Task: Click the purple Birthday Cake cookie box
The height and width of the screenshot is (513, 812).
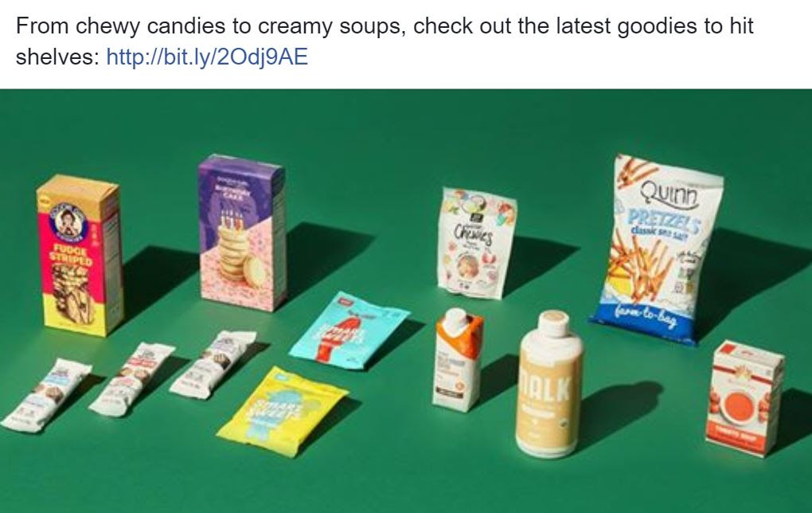Action: [242, 233]
